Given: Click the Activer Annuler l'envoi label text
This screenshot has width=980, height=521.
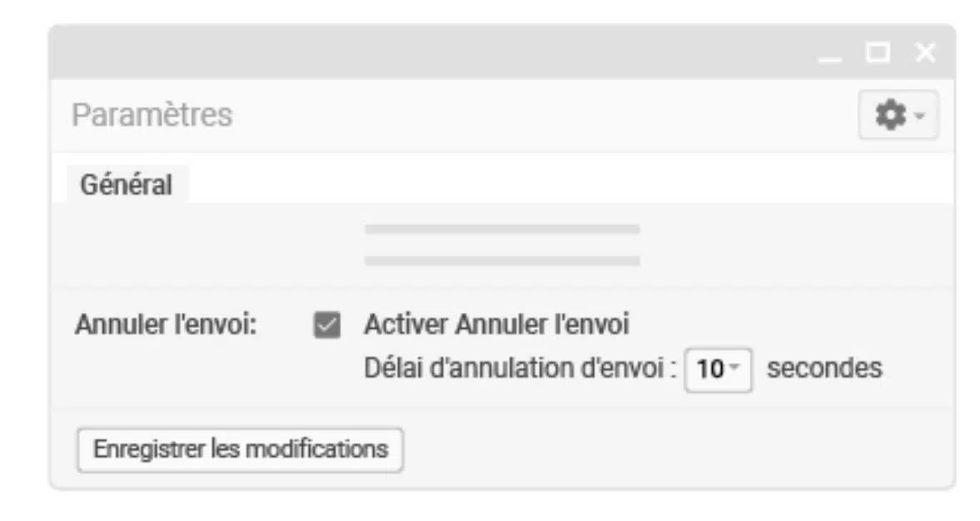Looking at the screenshot, I should coord(496,325).
